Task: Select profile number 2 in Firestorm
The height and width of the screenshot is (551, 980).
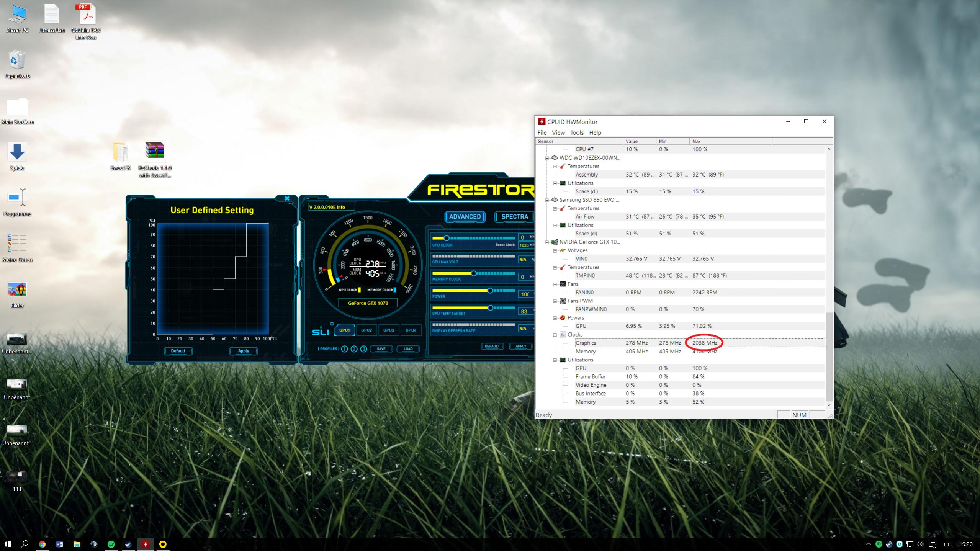Action: [x=354, y=349]
